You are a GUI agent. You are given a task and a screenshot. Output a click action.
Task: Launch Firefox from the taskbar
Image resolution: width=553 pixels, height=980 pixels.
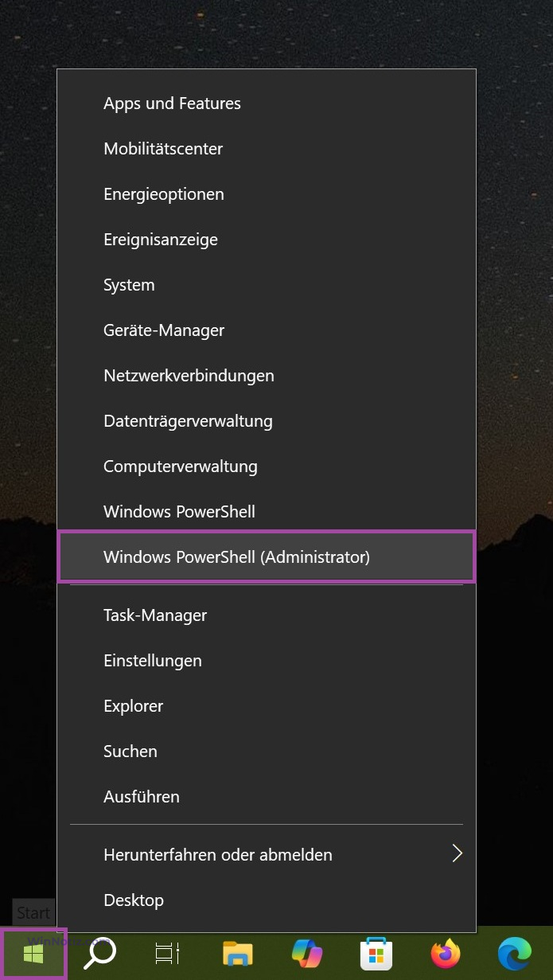coord(446,953)
